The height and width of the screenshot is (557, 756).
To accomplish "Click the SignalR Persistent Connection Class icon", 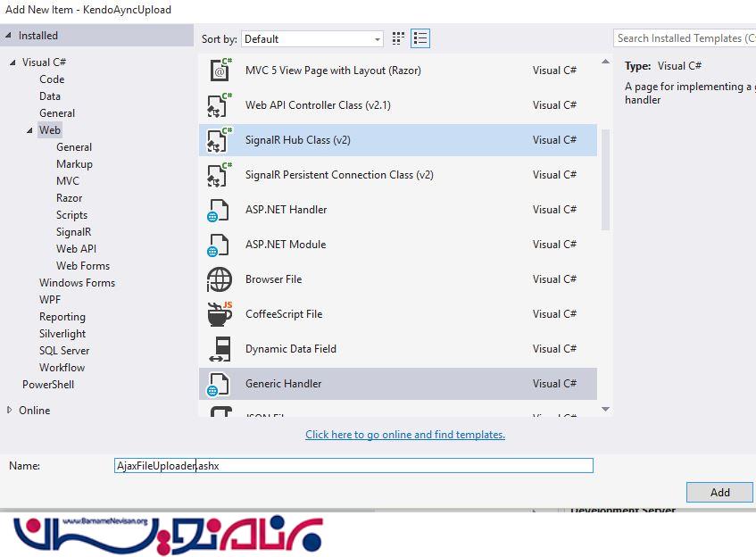I will point(220,175).
